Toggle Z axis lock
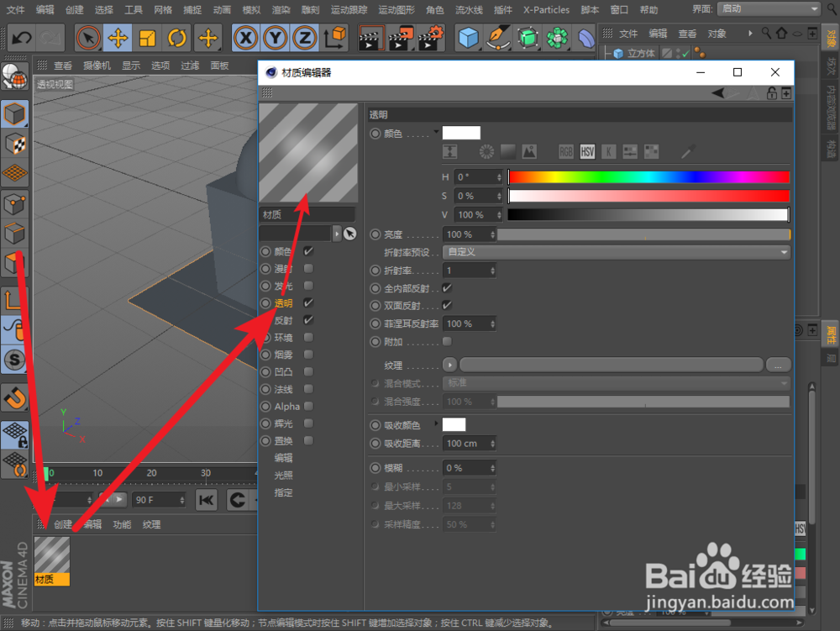 (305, 38)
